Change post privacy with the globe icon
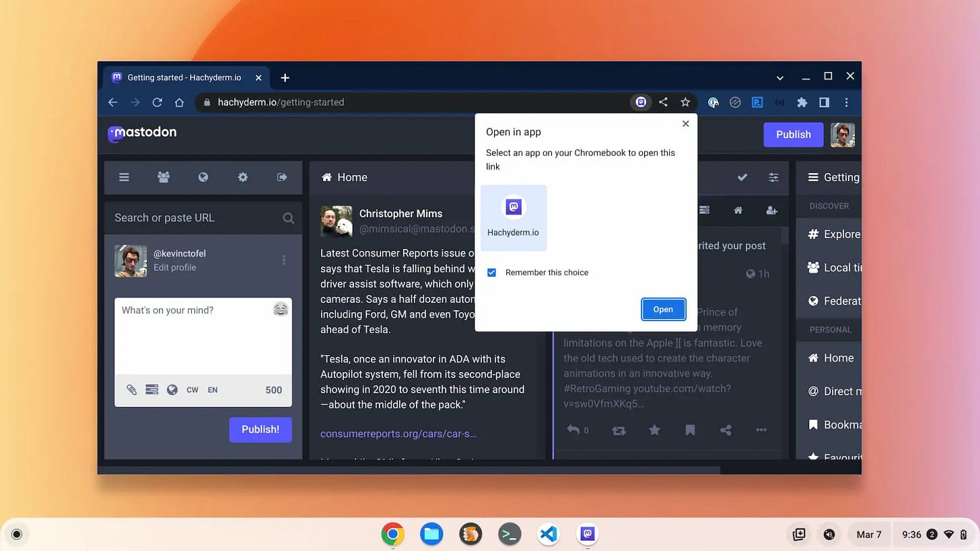This screenshot has width=980, height=551. click(172, 390)
